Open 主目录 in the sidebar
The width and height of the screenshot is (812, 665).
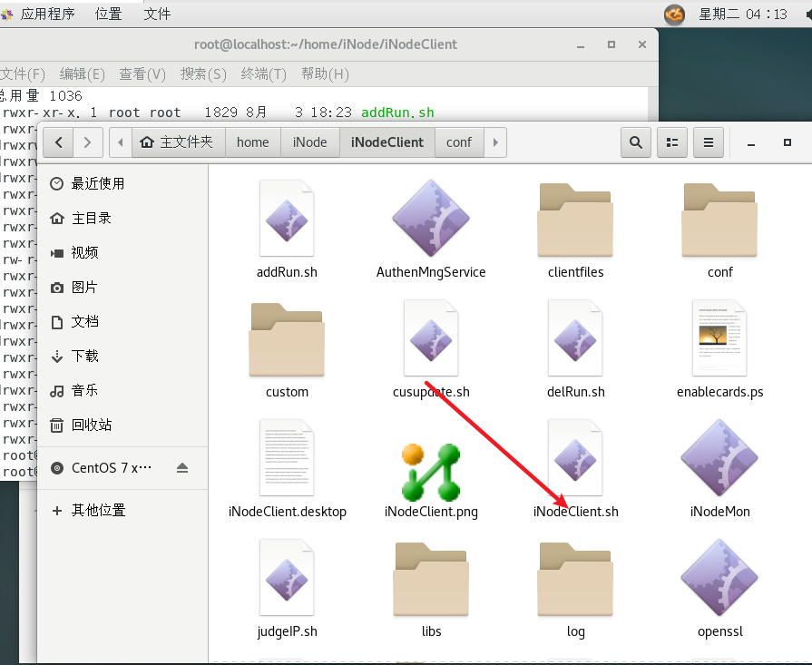[122, 218]
